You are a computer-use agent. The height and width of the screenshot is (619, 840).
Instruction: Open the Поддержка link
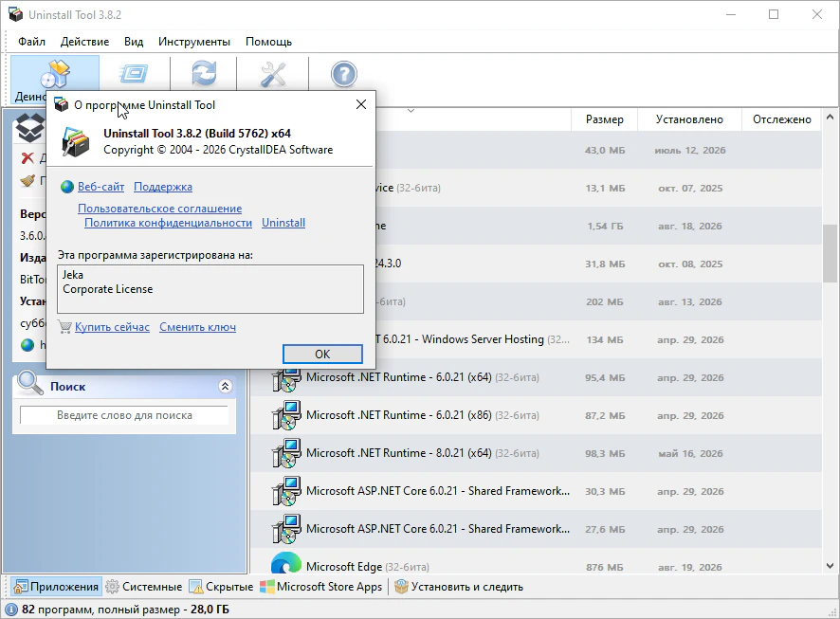pos(163,187)
